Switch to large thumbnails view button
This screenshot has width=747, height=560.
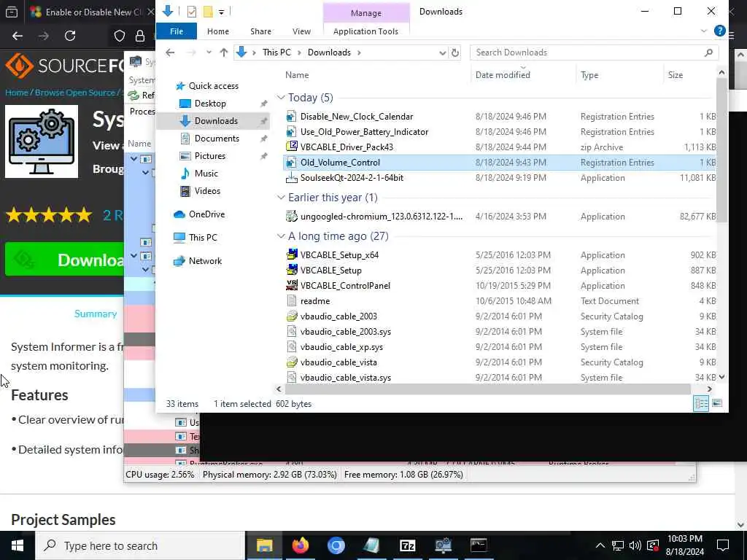717,403
